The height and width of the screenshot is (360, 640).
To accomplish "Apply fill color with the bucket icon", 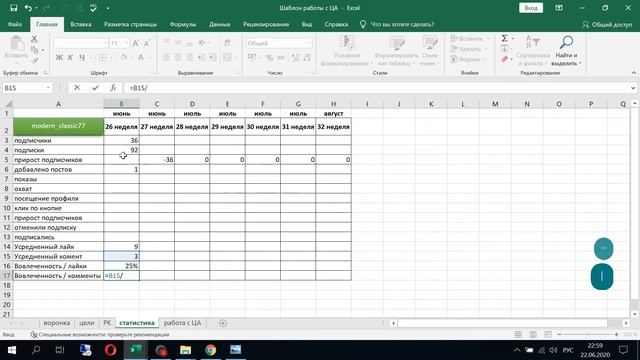I will click(123, 58).
